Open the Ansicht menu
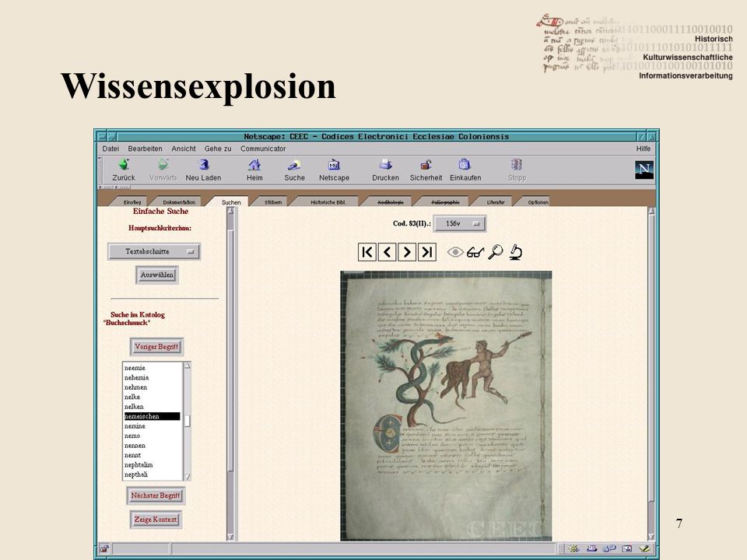Screen dimensions: 747x560 [184, 149]
